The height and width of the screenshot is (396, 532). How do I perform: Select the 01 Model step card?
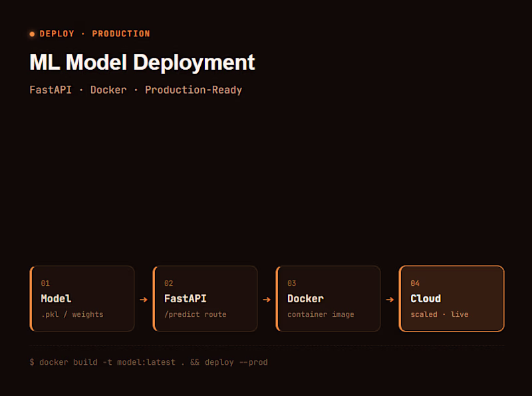[82, 299]
